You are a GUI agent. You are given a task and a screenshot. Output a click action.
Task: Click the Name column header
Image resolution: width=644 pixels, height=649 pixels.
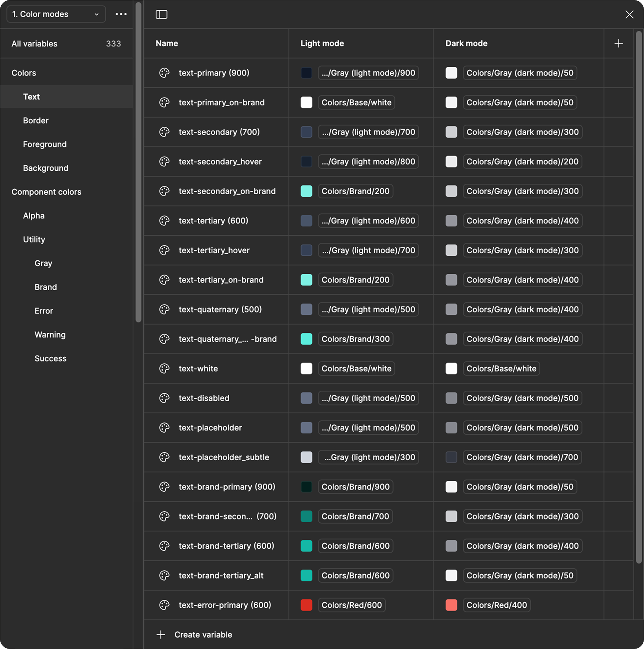coord(167,43)
